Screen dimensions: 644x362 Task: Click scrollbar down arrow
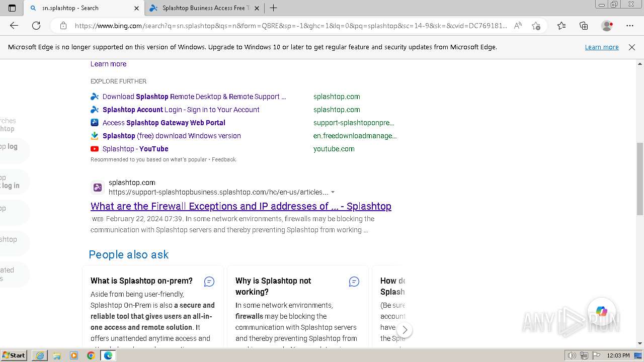click(x=640, y=343)
